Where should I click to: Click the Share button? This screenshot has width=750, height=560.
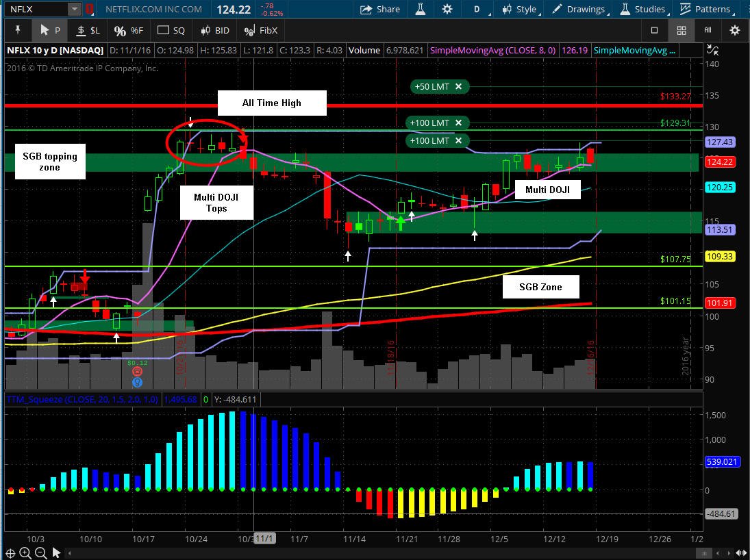click(379, 9)
